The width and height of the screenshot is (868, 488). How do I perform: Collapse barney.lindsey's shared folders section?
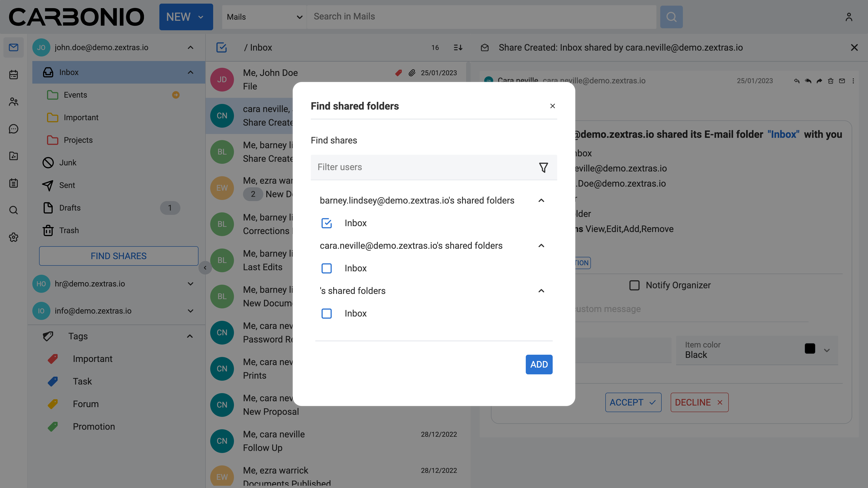point(541,200)
